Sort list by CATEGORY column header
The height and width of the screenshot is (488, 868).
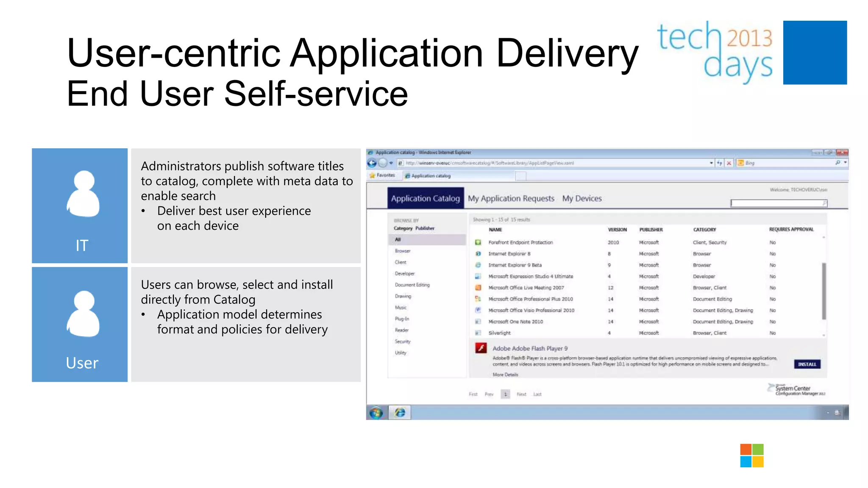(x=704, y=230)
